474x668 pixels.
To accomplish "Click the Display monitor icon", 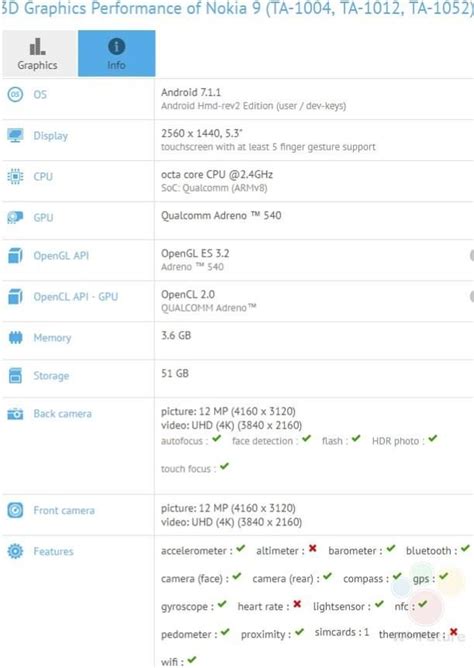I will click(x=15, y=135).
